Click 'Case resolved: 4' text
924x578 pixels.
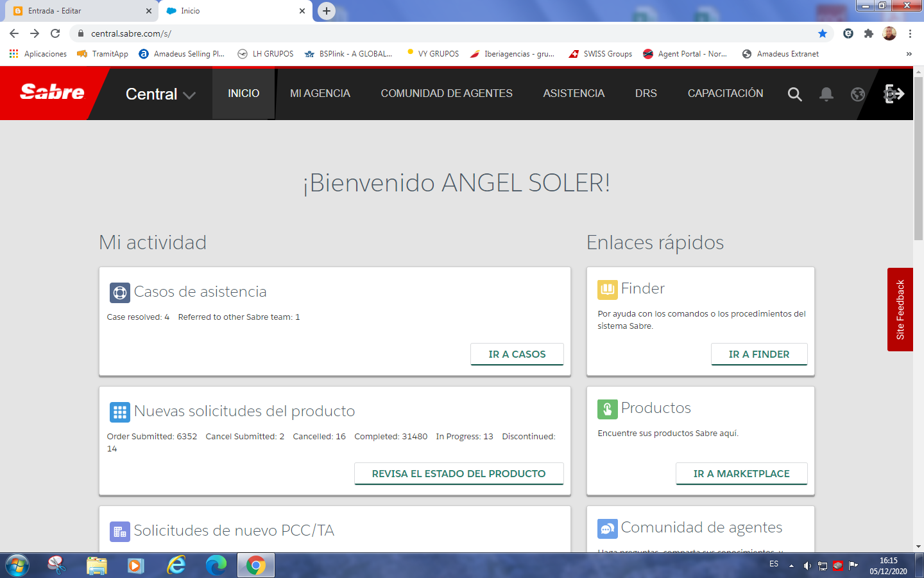pos(138,317)
